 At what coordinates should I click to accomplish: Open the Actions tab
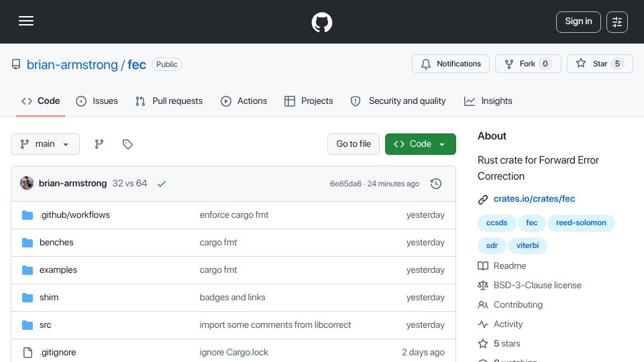coord(244,101)
